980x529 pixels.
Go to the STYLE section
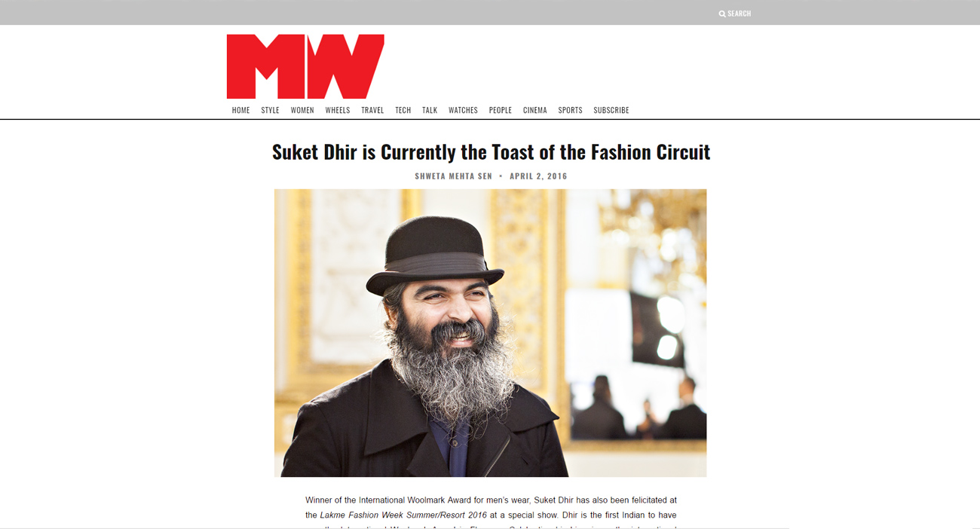pos(270,110)
